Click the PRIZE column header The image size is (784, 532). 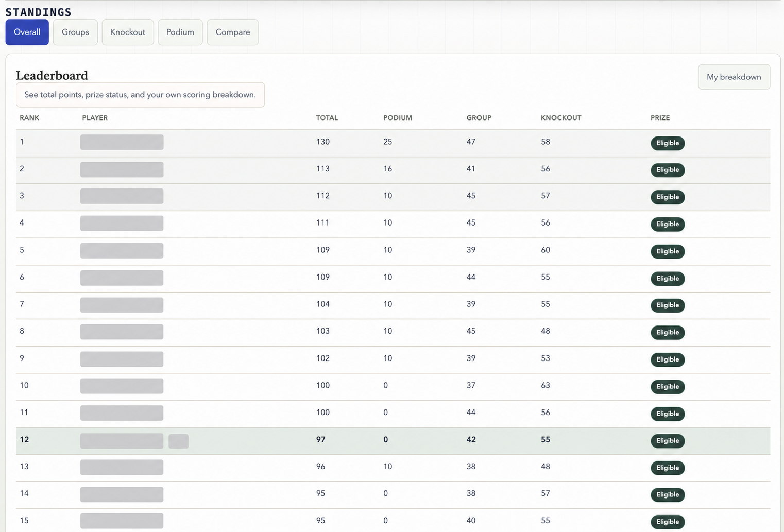tap(660, 118)
